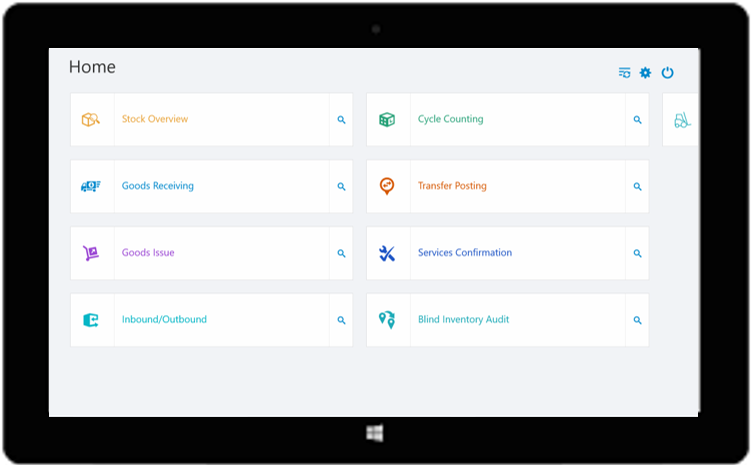
Task: Open the Stock Overview label
Action: tap(155, 119)
